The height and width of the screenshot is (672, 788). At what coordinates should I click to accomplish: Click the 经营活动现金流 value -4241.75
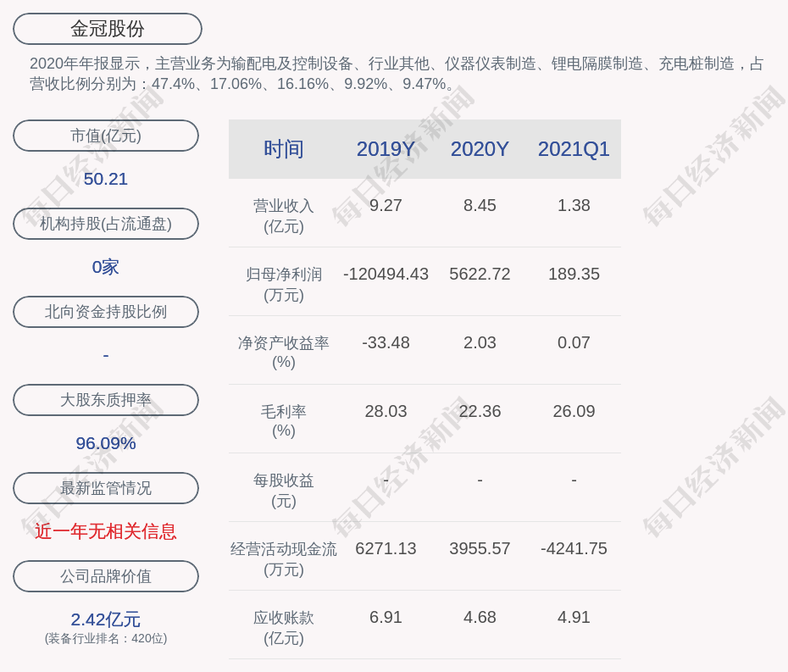coord(574,549)
